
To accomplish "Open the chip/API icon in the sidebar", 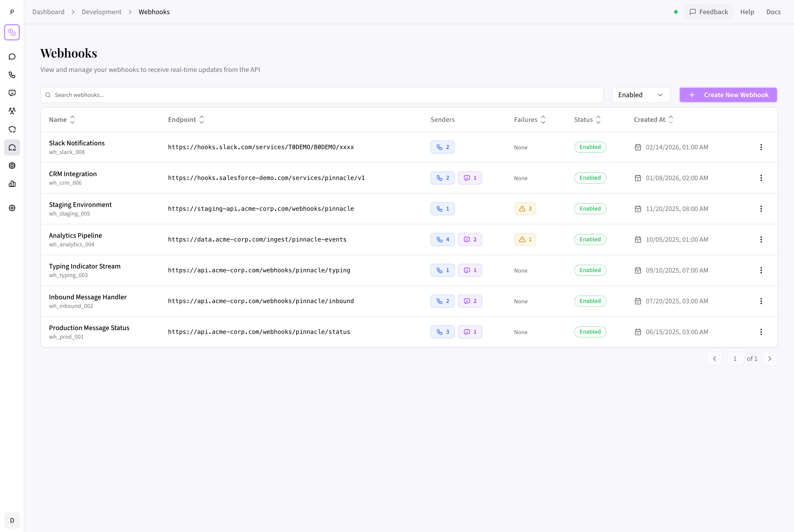I will point(12,166).
